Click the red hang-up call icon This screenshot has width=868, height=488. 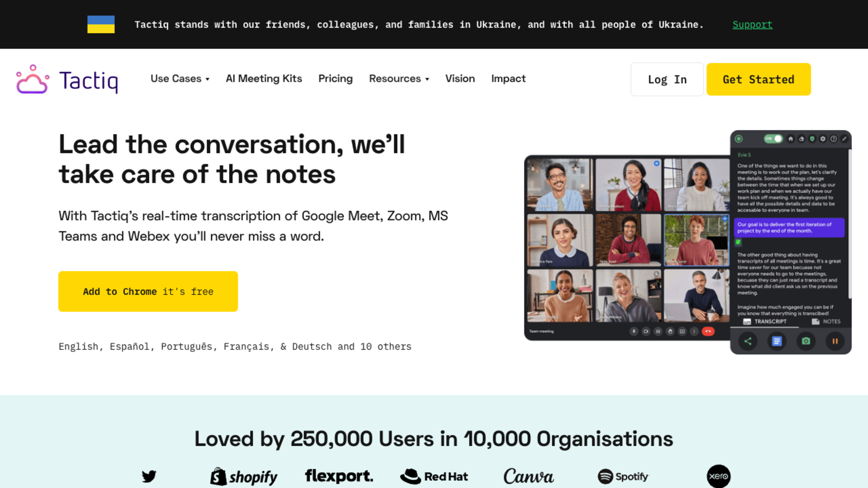click(x=708, y=331)
